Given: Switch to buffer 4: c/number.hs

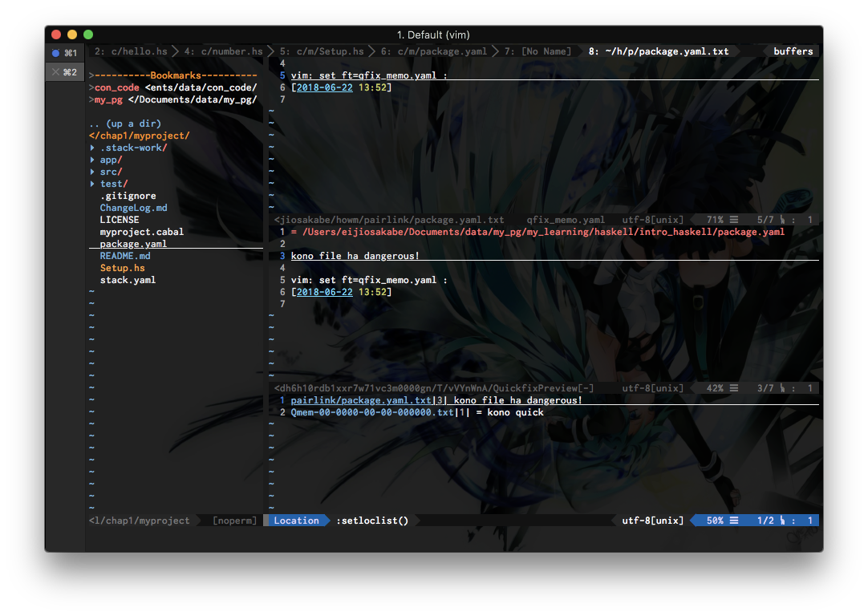Looking at the screenshot, I should point(223,51).
